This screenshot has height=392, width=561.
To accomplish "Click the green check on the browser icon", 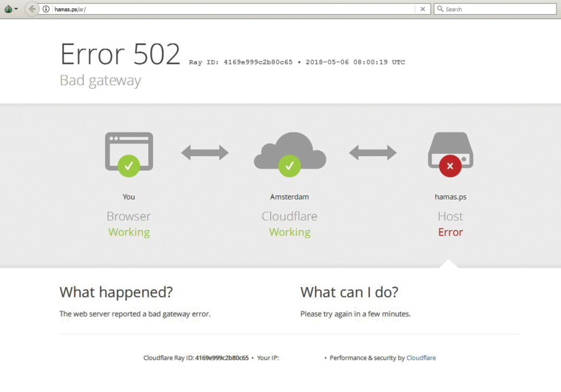I will [129, 166].
